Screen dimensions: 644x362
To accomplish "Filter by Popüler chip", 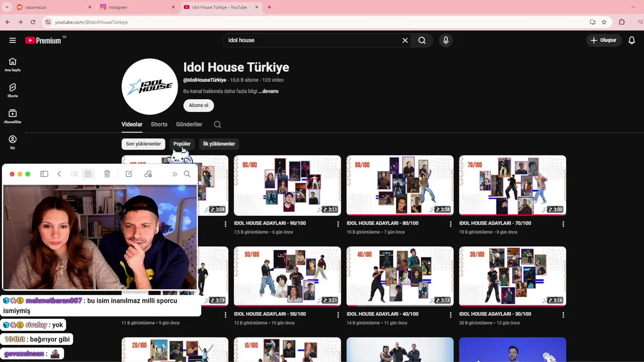I will 182,144.
